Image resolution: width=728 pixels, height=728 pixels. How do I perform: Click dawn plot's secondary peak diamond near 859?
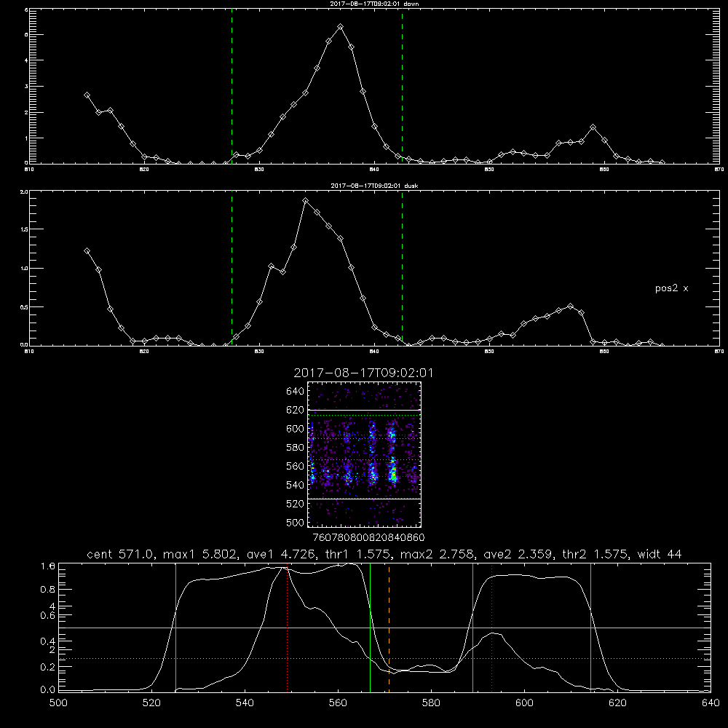click(593, 127)
